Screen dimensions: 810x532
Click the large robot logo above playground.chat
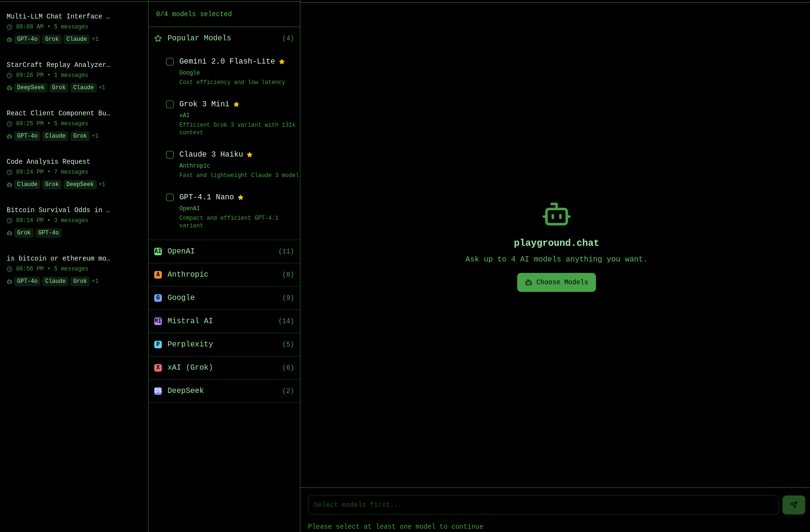[x=557, y=214]
